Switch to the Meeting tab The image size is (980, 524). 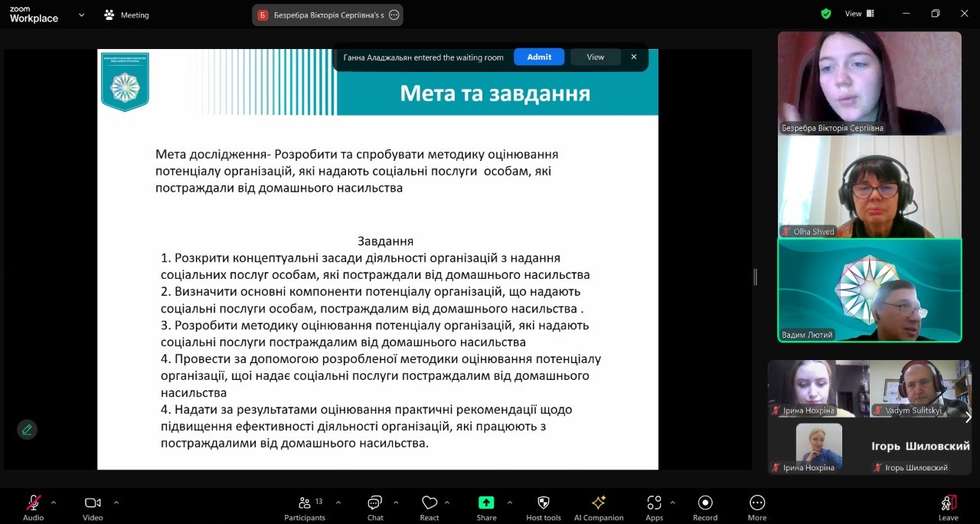[126, 14]
